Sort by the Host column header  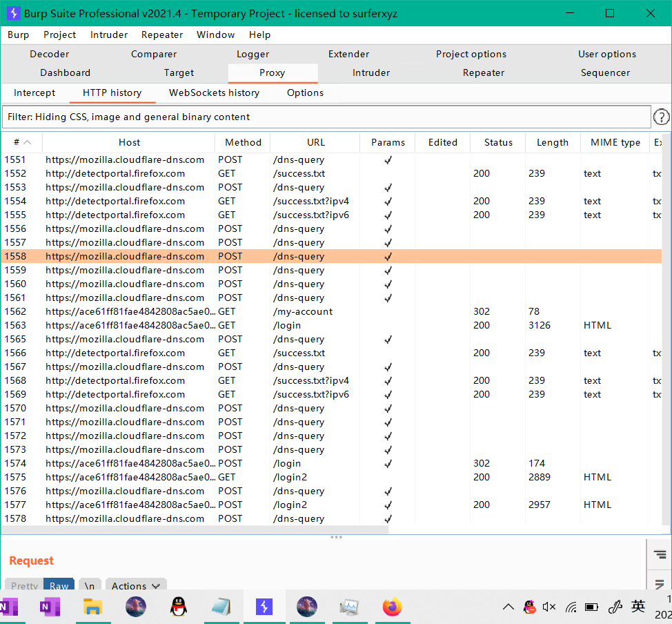tap(129, 142)
